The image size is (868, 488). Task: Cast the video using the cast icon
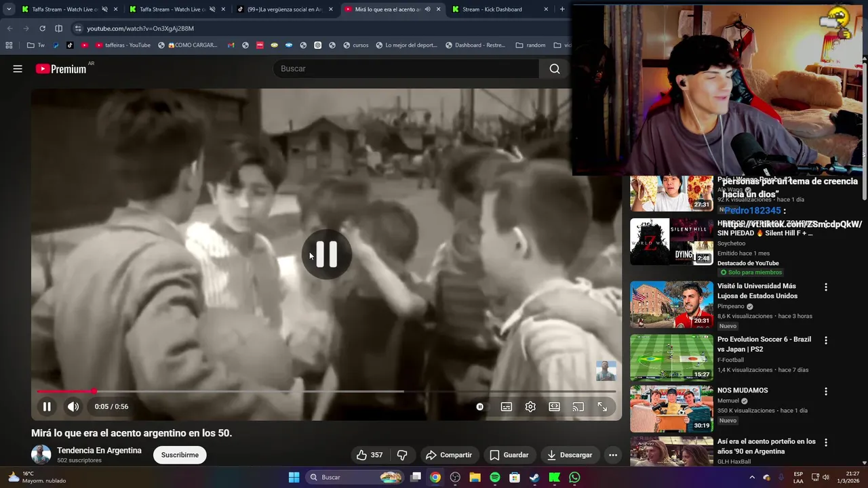point(578,407)
